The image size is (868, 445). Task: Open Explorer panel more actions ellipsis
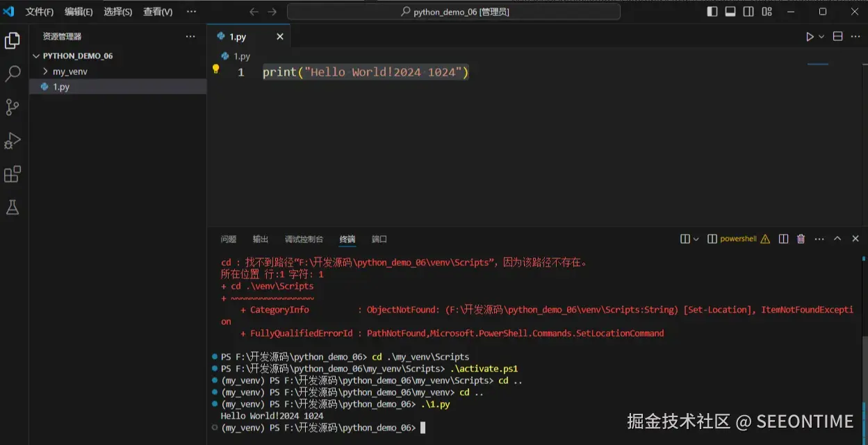pyautogui.click(x=190, y=37)
